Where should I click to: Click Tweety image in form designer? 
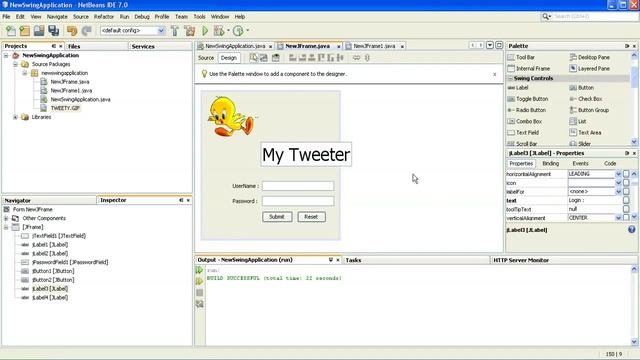click(231, 117)
